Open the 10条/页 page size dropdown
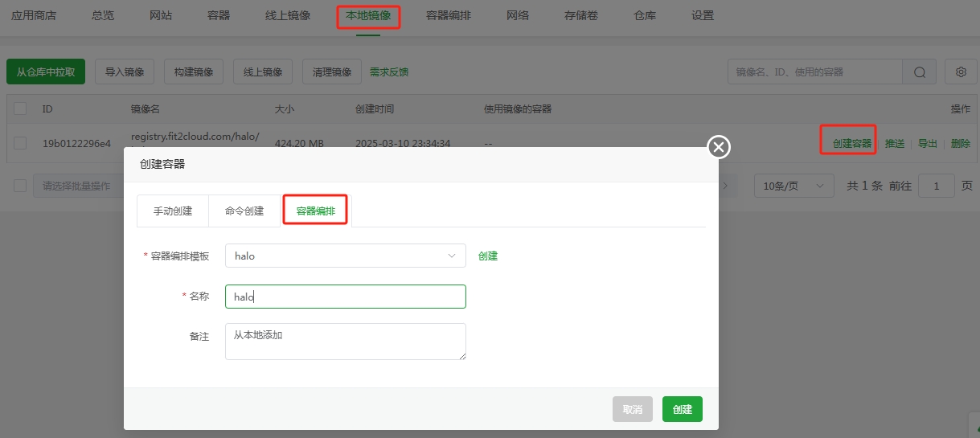Viewport: 980px width, 438px height. [793, 186]
